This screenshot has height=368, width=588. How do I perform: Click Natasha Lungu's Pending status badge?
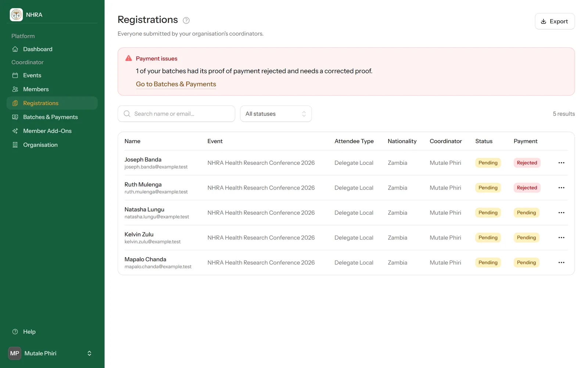click(488, 213)
